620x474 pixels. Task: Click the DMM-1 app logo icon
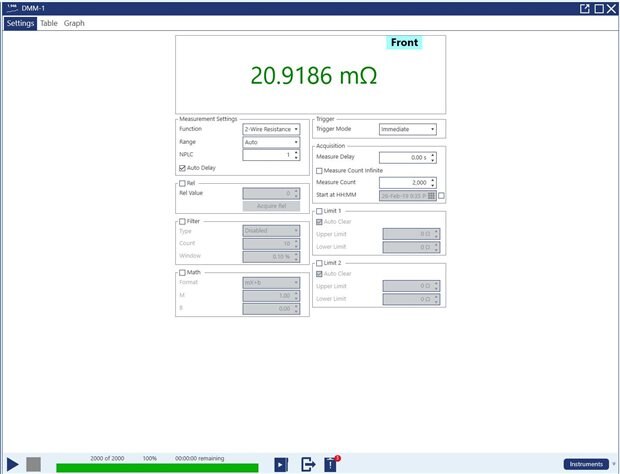coord(12,8)
